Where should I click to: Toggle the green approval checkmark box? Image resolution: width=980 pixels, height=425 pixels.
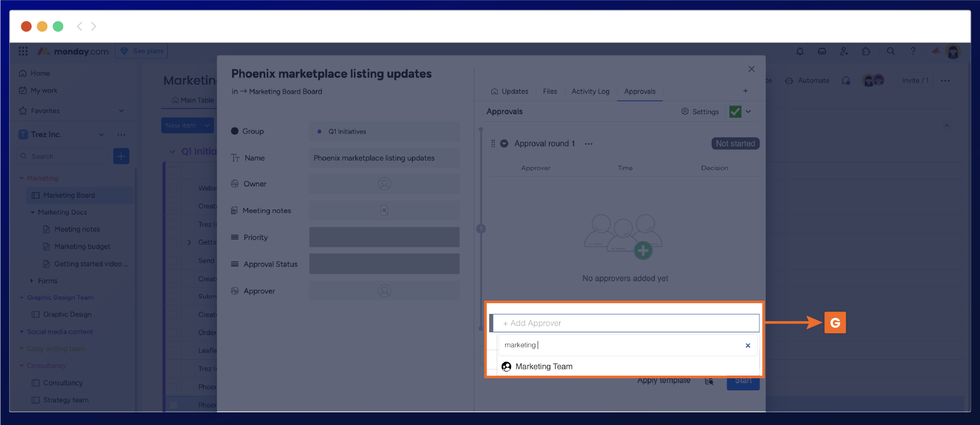[735, 112]
